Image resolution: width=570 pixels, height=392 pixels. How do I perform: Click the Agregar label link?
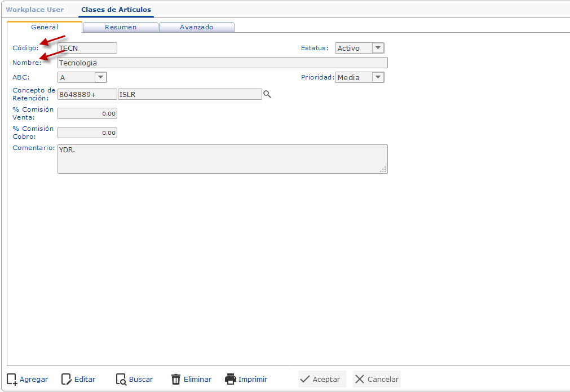point(34,379)
